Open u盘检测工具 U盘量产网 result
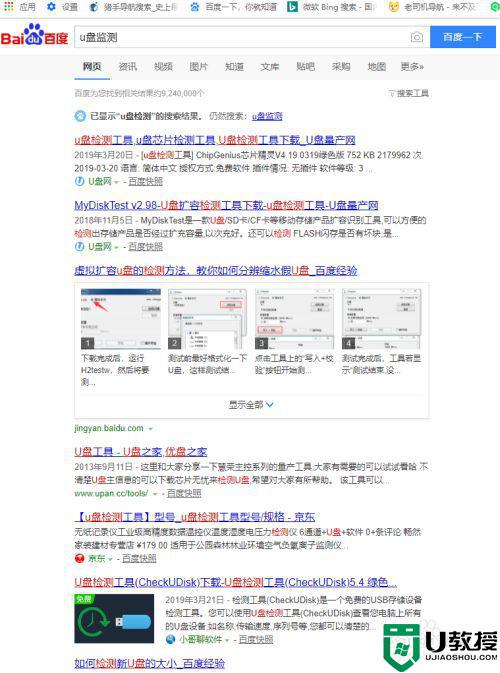This screenshot has width=500, height=673. pos(215,140)
